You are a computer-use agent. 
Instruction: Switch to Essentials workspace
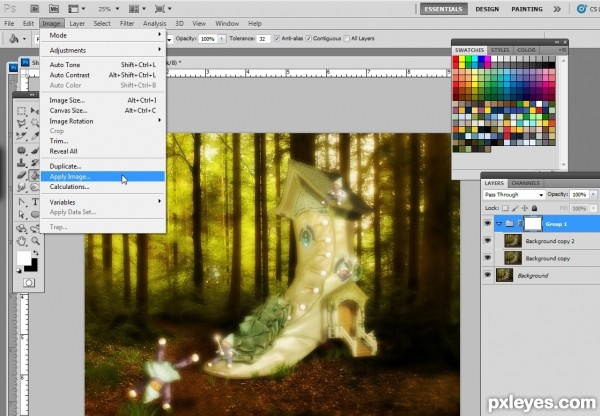[x=443, y=9]
